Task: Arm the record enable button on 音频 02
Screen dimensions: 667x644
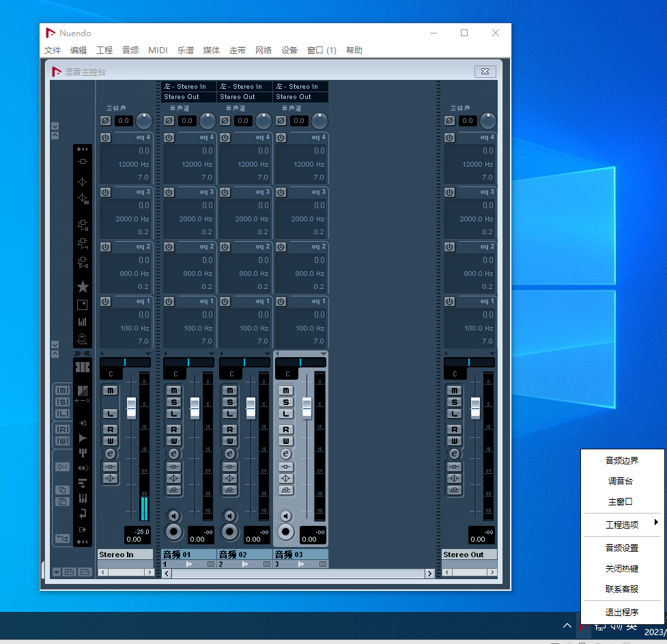Action: coord(230,532)
